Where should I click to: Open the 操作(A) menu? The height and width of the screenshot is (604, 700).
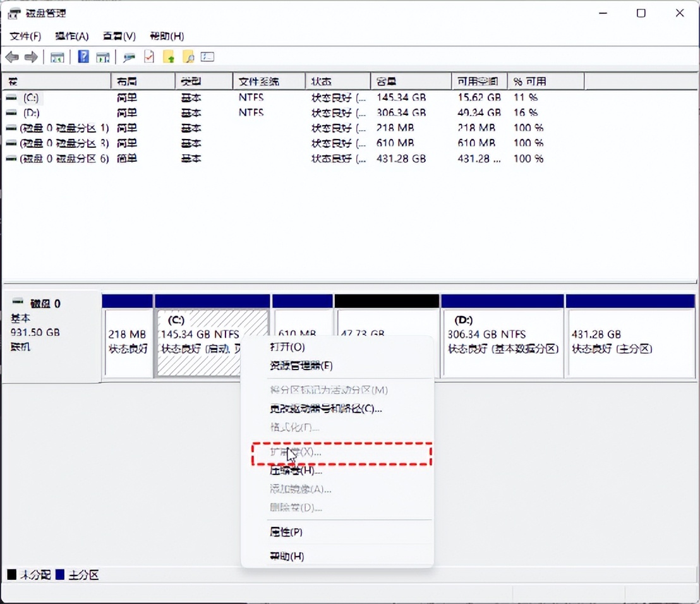pyautogui.click(x=71, y=36)
